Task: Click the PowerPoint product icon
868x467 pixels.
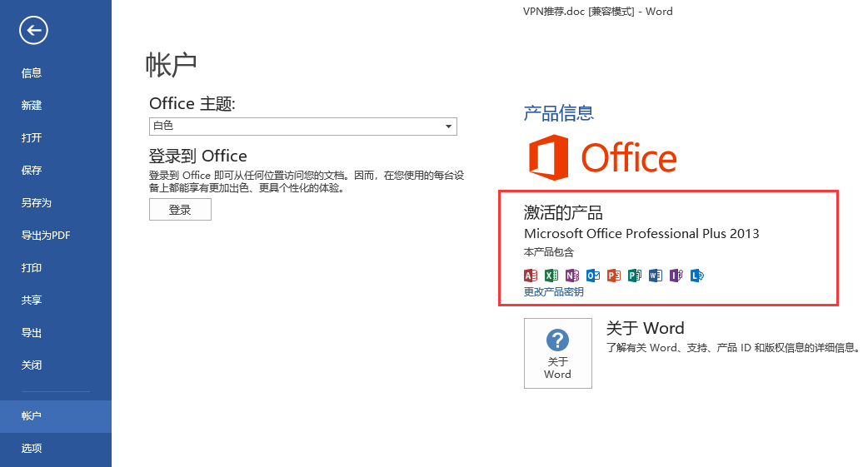Action: click(614, 275)
